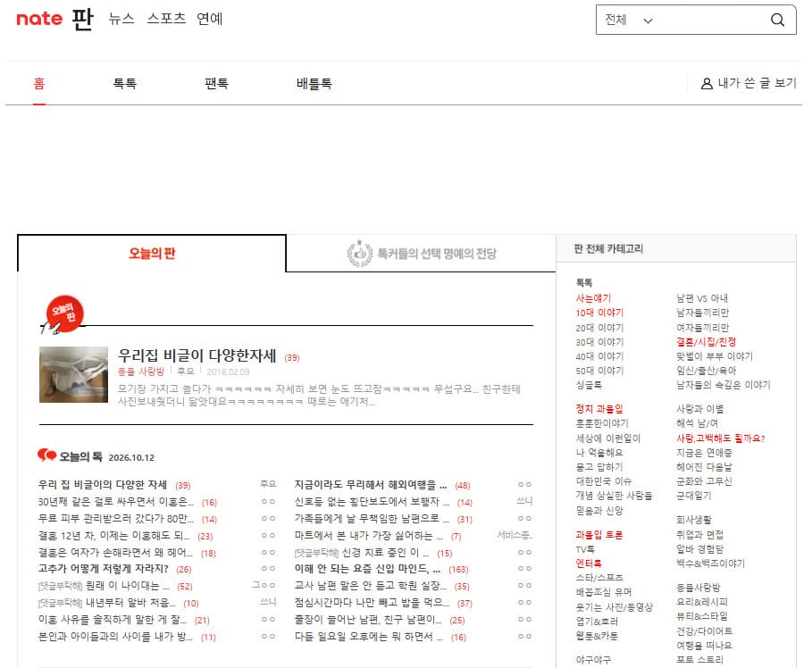Screen dimensions: 812x668
Task: Click the laurel icon in 명예의 전당 tab
Action: tap(360, 254)
